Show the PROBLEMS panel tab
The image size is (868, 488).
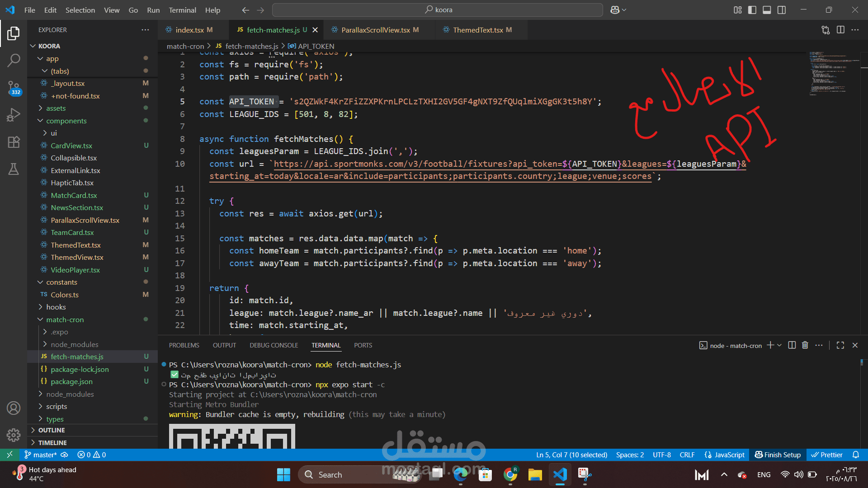(184, 345)
